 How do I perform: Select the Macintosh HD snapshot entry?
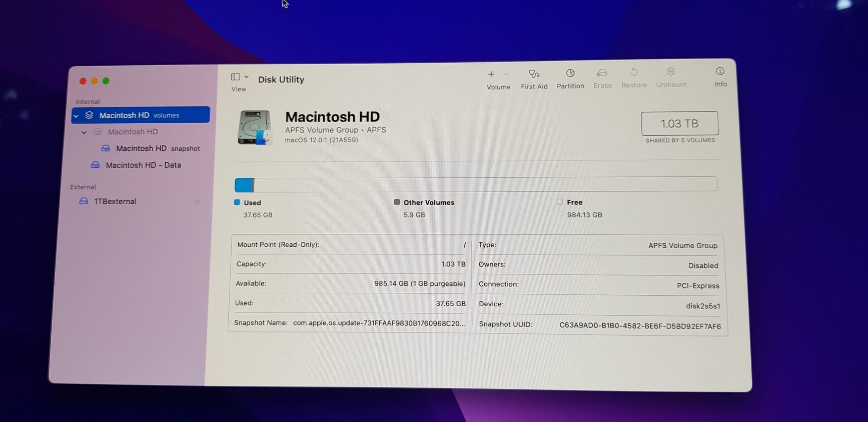(x=158, y=148)
